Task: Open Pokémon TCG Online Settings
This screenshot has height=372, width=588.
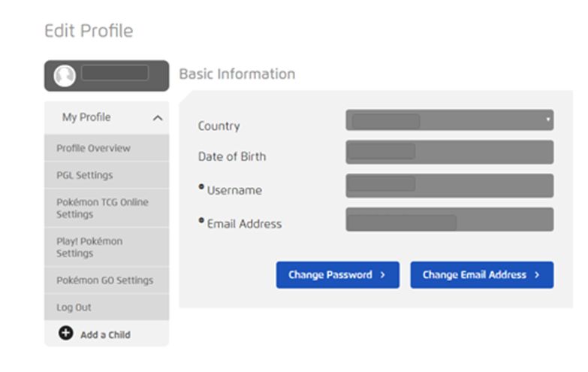Action: point(107,208)
